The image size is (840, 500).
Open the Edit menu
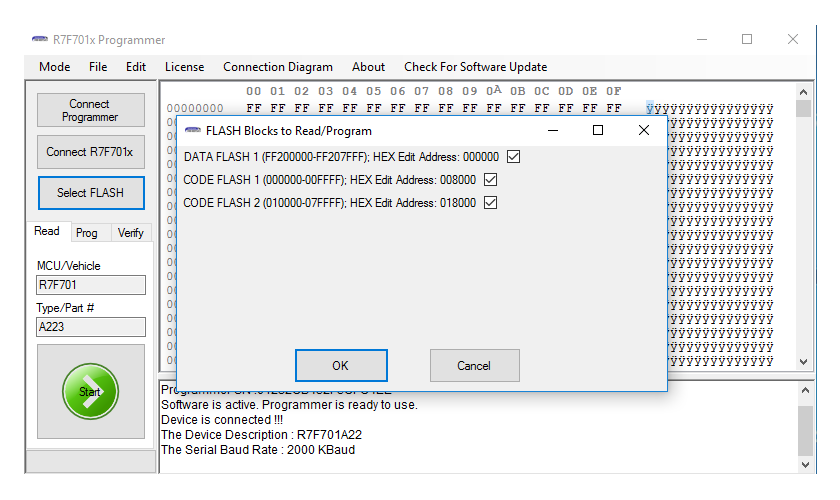pos(136,67)
